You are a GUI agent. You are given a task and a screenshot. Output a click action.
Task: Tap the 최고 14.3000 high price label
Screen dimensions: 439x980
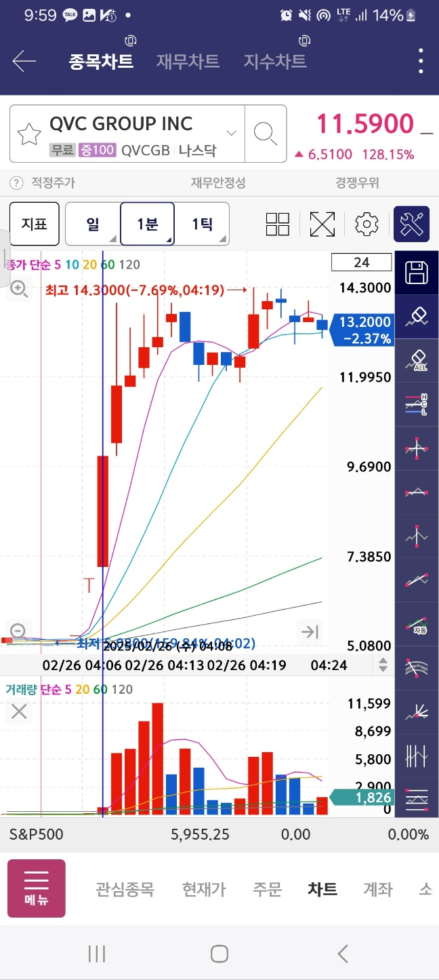tap(134, 290)
